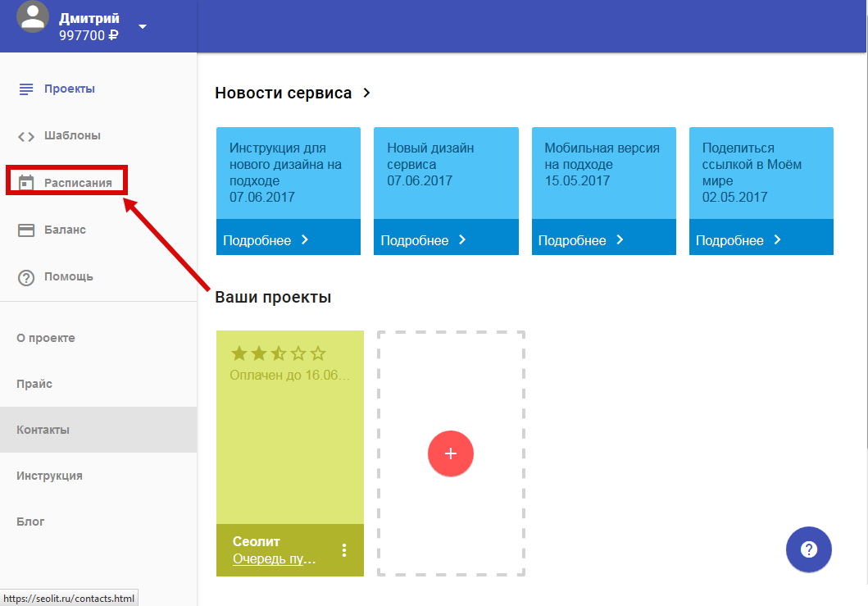Expand the Дмитрий account dropdown arrow
Image resolution: width=868 pixels, height=606 pixels.
coord(143,27)
